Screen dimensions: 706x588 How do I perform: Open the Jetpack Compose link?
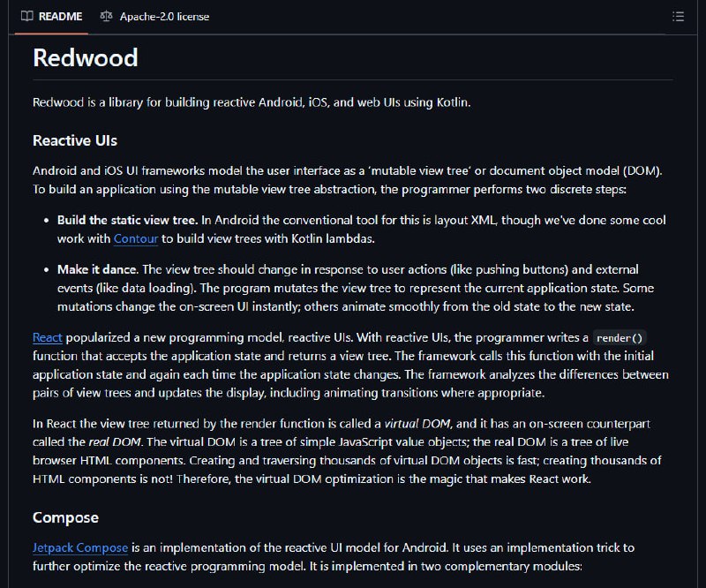coord(80,547)
